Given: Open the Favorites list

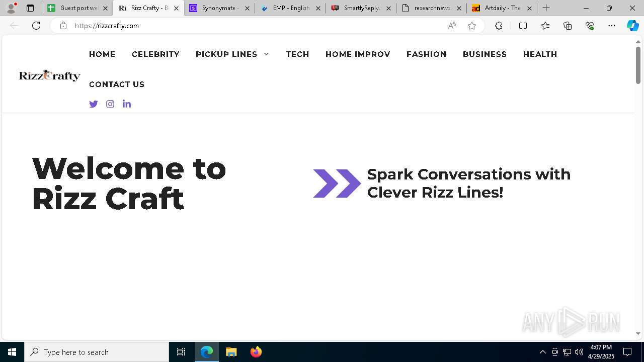Looking at the screenshot, I should [545, 26].
